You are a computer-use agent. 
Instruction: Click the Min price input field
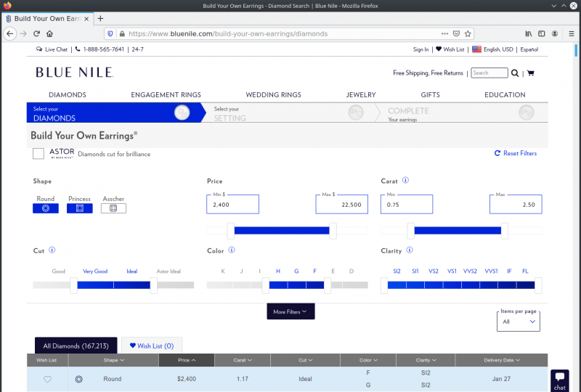pos(232,205)
